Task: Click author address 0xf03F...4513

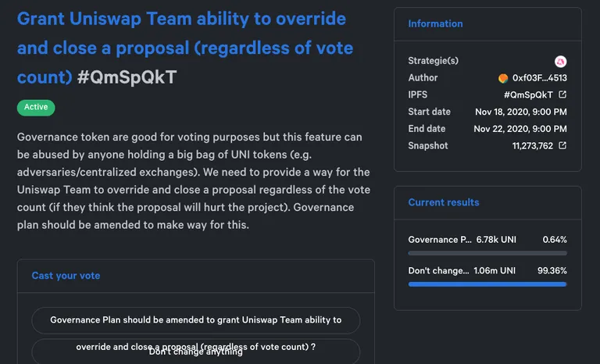Action: (x=540, y=78)
